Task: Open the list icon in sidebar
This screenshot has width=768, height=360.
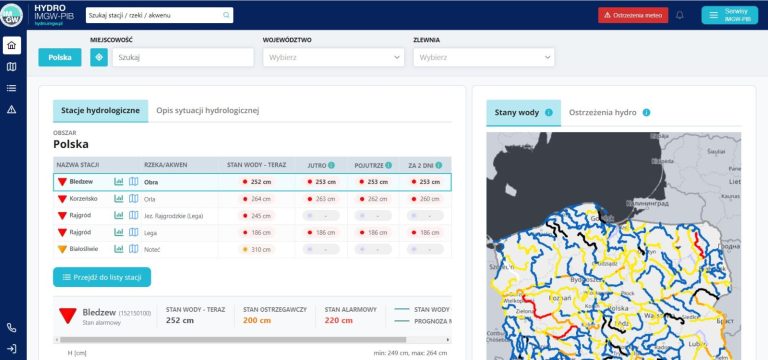Action: click(x=12, y=88)
